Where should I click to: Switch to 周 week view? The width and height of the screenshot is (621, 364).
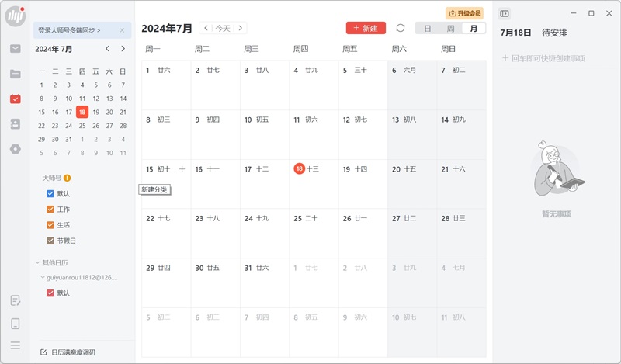click(x=450, y=29)
